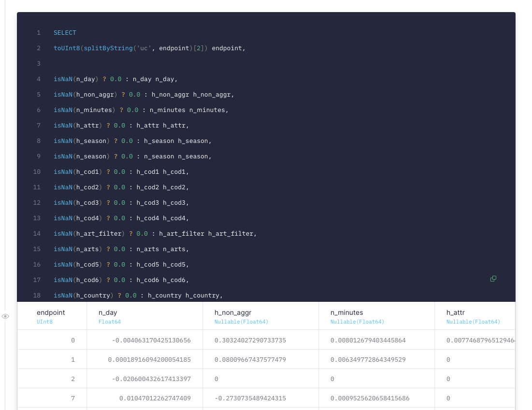Select the h_non_aggr column header
Screen dimensions: 532x410
233,312
